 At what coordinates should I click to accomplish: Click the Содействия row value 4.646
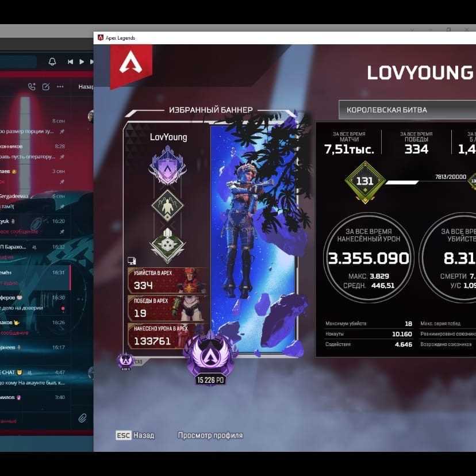click(x=404, y=344)
